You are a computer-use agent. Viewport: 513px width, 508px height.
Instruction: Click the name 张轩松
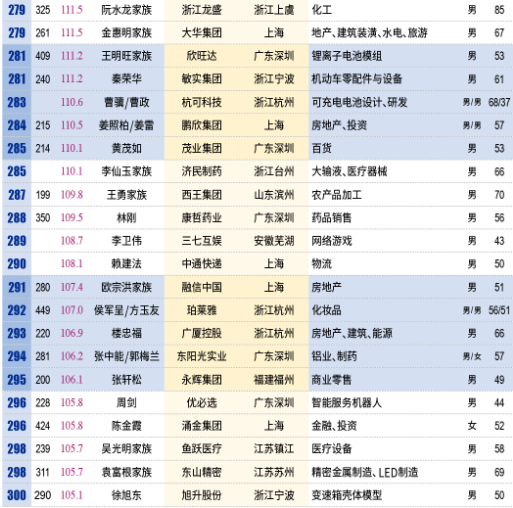point(127,380)
